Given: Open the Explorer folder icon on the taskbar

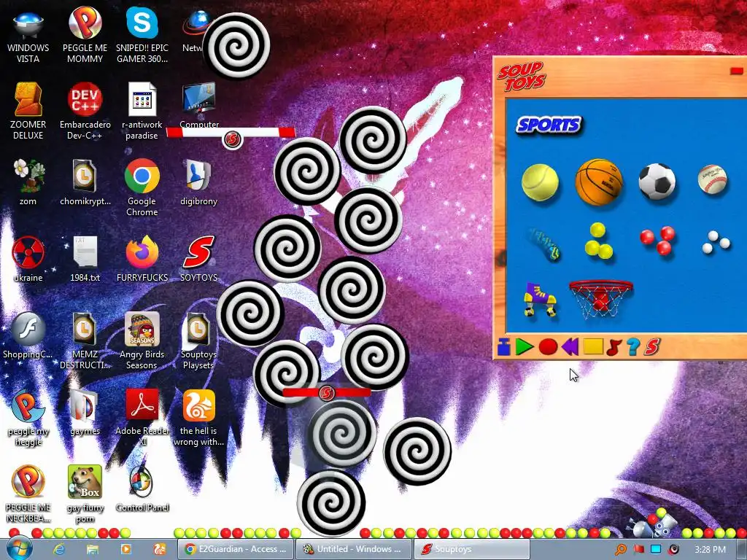Looking at the screenshot, I should coord(93,550).
